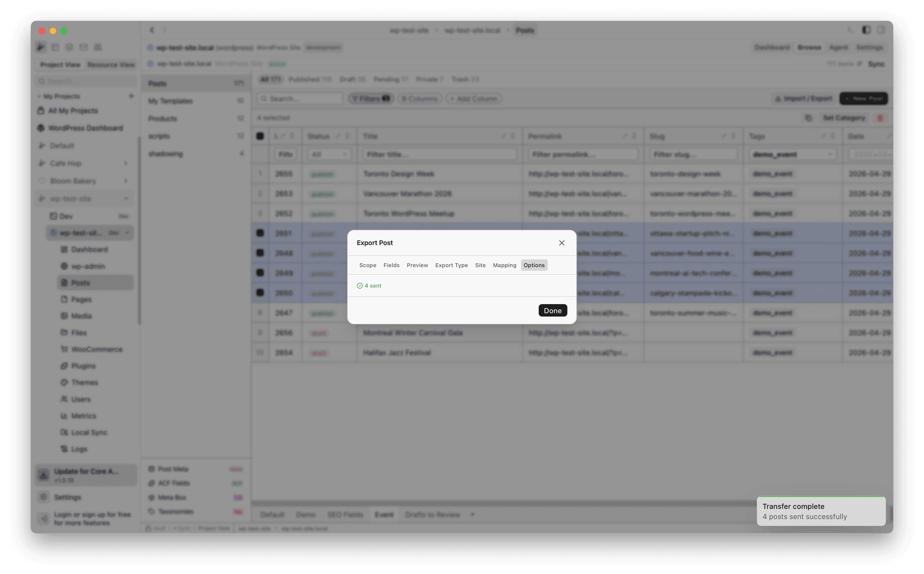Screen dimensions: 924x574
Task: Open the Files icon in sidebar
Action: click(64, 333)
